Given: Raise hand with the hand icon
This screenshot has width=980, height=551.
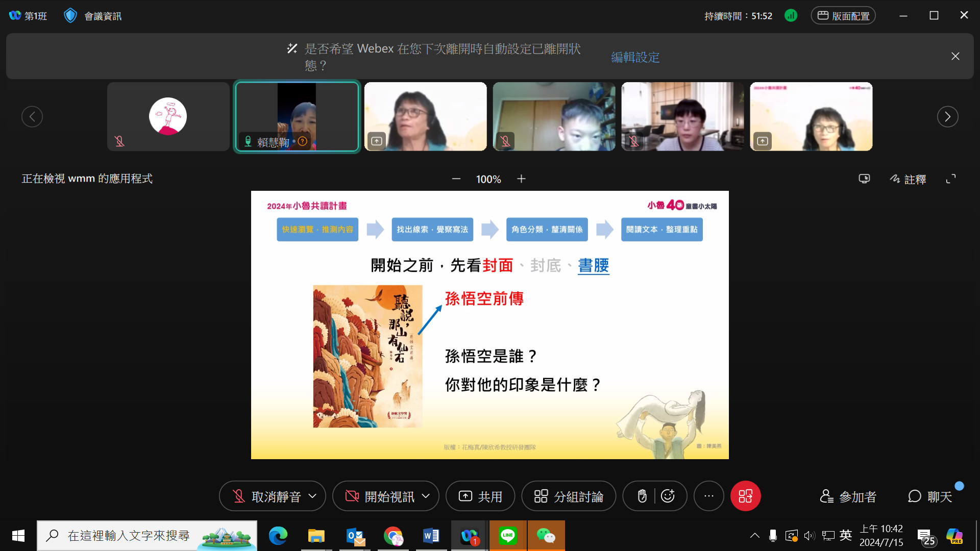Looking at the screenshot, I should 642,496.
